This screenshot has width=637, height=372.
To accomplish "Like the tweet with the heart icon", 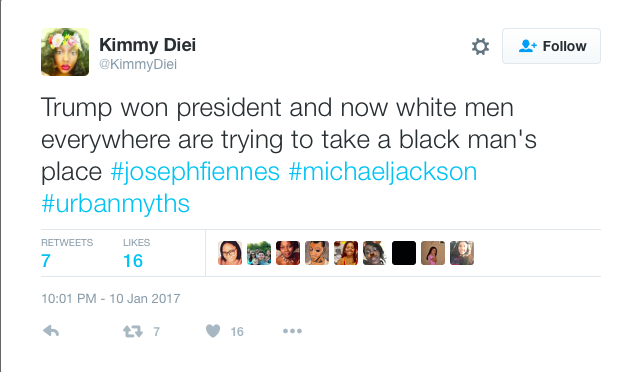I will click(x=213, y=331).
